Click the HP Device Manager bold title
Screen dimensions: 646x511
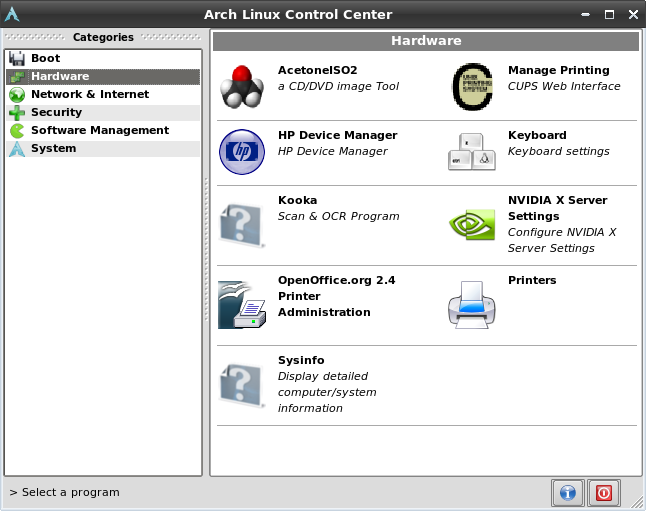(x=338, y=136)
